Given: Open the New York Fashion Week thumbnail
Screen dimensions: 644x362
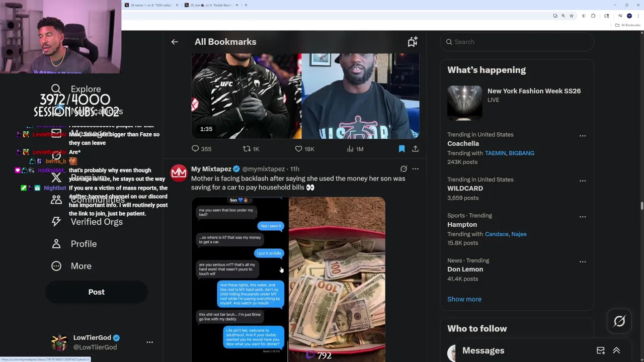Looking at the screenshot, I should pos(464,103).
